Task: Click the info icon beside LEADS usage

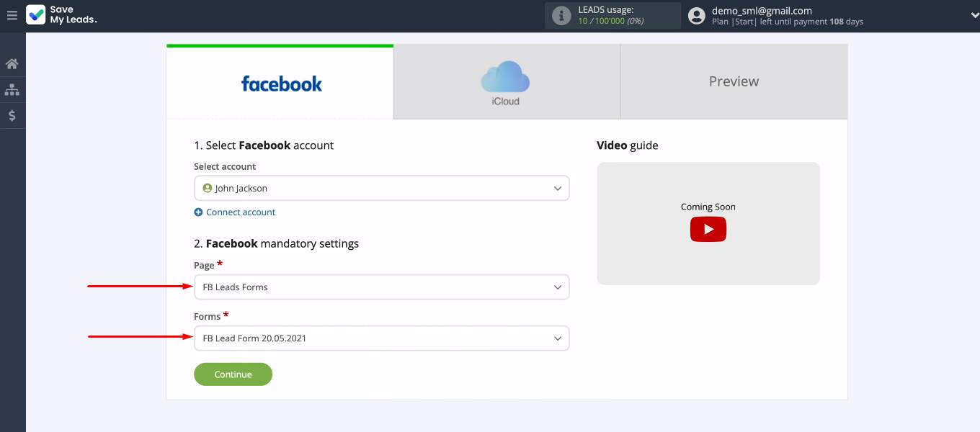Action: (x=561, y=15)
